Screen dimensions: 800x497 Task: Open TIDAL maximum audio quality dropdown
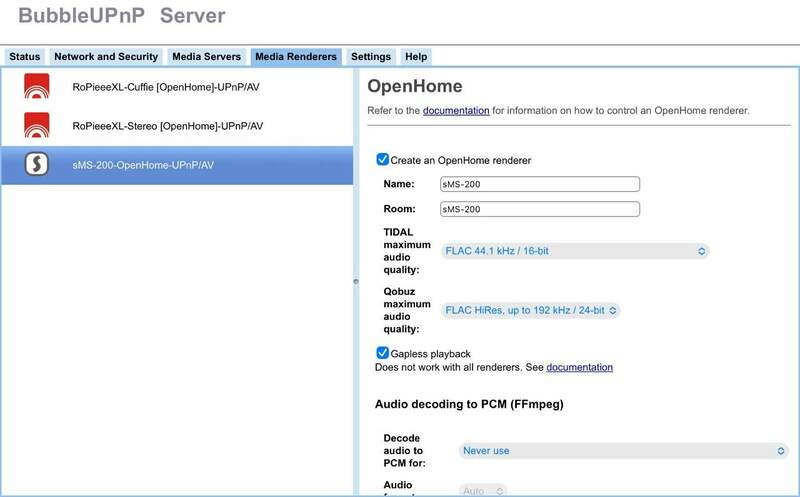tap(574, 251)
